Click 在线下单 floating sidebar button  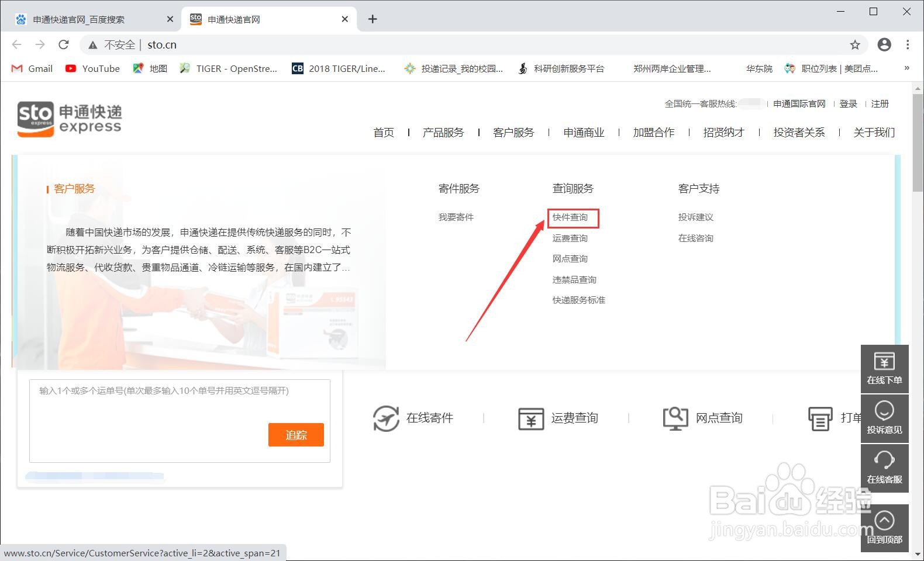884,369
